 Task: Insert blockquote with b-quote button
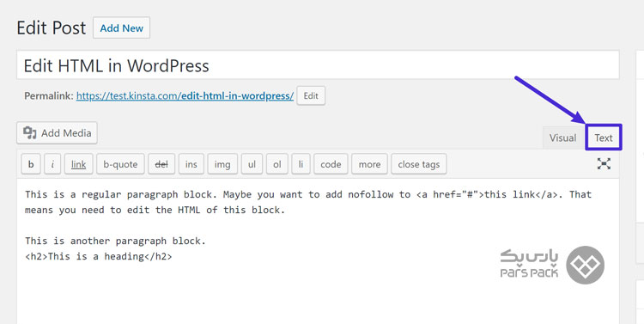[x=120, y=164]
